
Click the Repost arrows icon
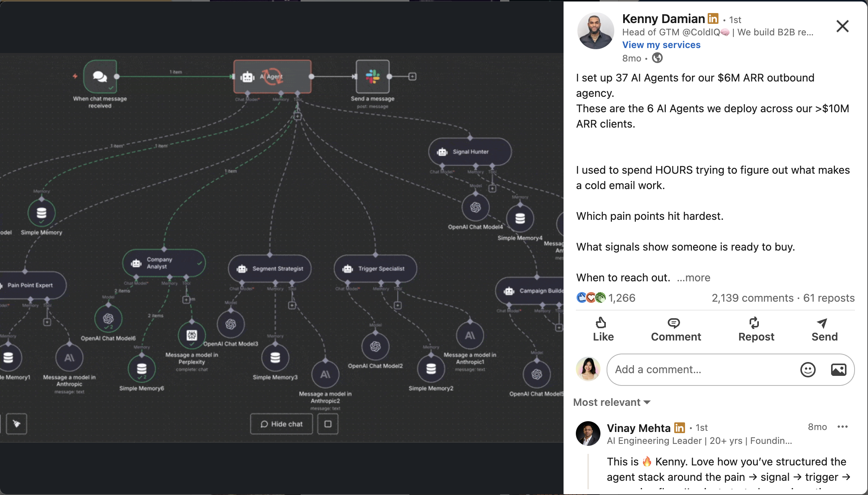tap(754, 323)
